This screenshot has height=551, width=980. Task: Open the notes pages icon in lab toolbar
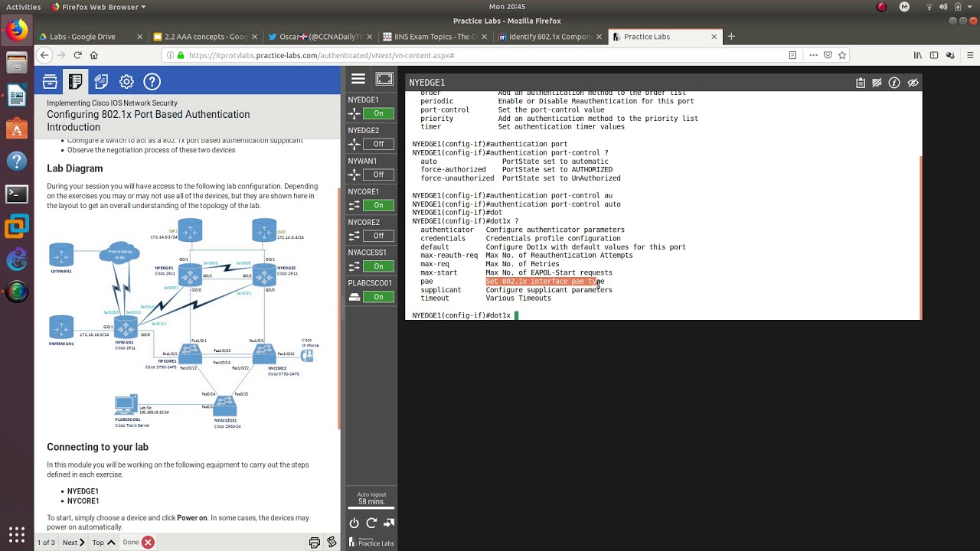pyautogui.click(x=101, y=81)
